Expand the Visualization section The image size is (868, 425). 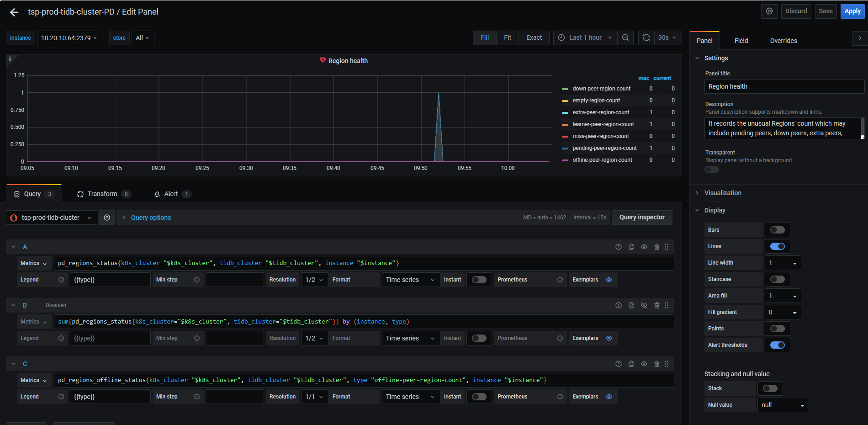coord(723,193)
